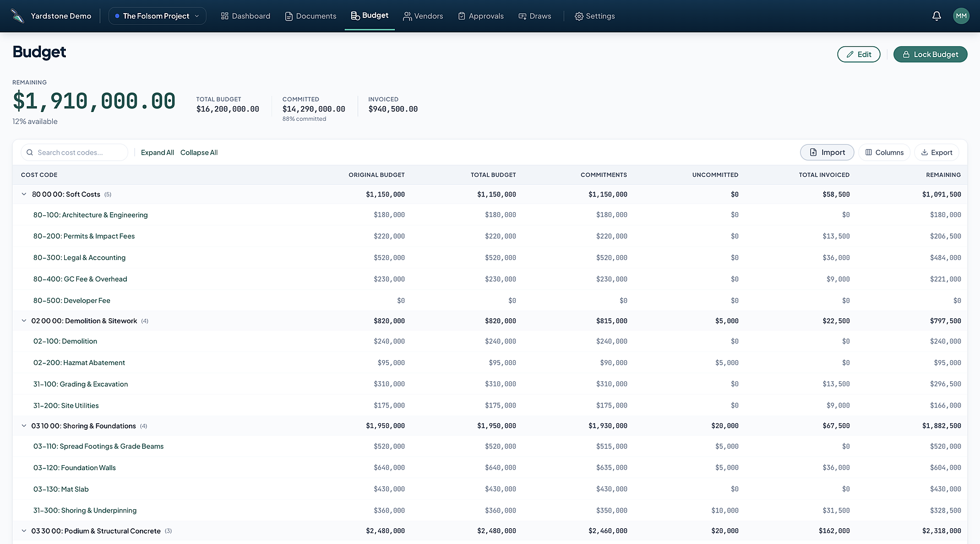Click the $31,500 total invoiced cell
The height and width of the screenshot is (544, 980).
pyautogui.click(x=836, y=510)
